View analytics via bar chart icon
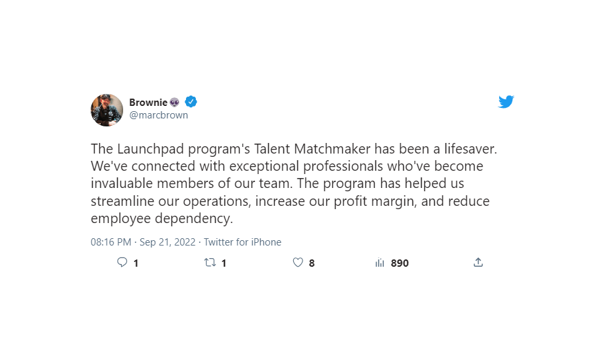Viewport: 605px width, 364px height. click(x=380, y=263)
